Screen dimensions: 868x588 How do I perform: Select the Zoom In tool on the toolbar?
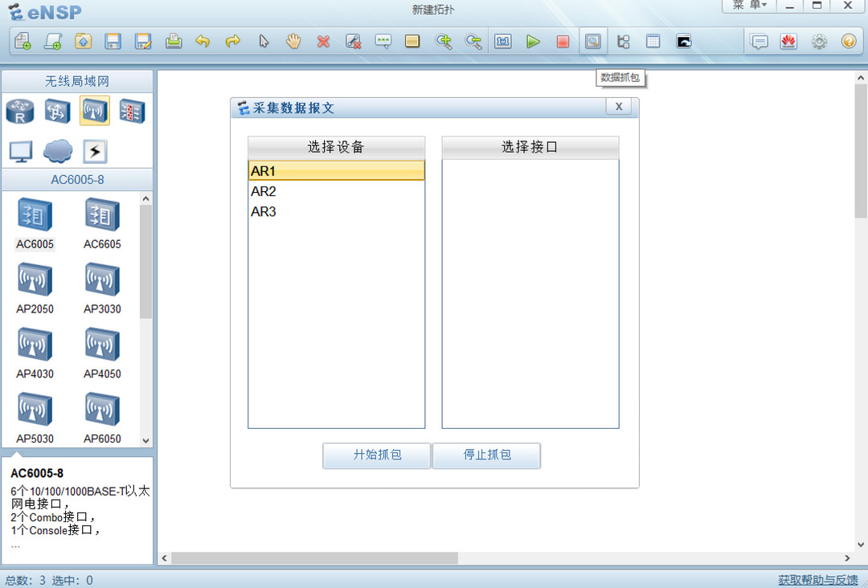click(444, 41)
